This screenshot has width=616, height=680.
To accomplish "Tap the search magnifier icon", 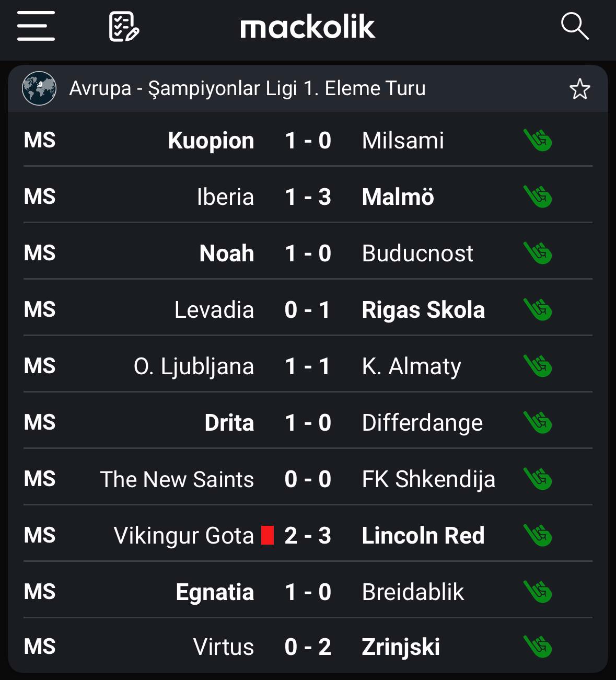I will (575, 26).
